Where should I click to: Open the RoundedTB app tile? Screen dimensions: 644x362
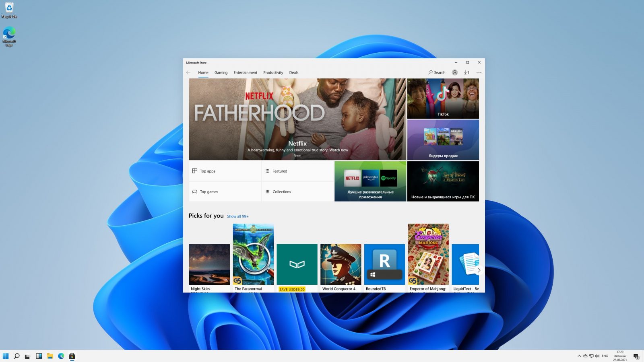pyautogui.click(x=384, y=268)
